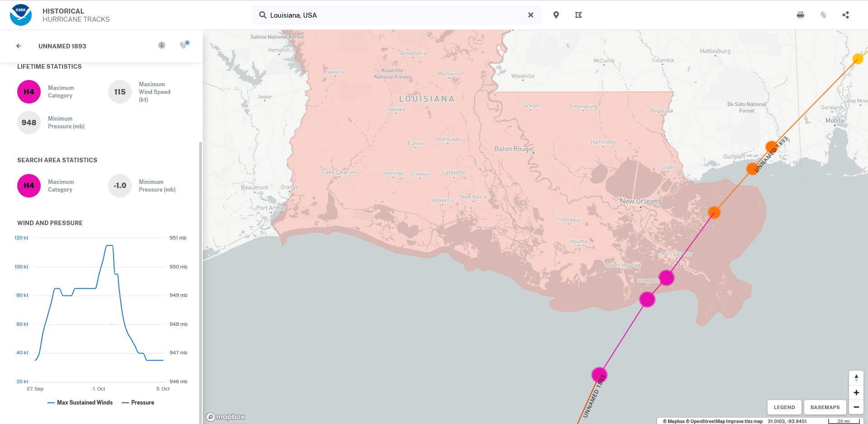Screen dimensions: 868x424
Task: Toggle Pressure series in chart legend
Action: point(138,402)
